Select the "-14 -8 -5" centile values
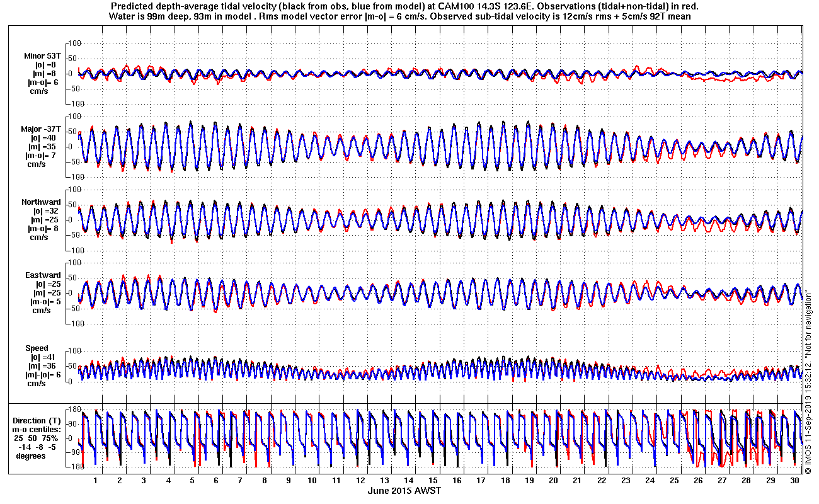The width and height of the screenshot is (819, 504). click(x=37, y=447)
